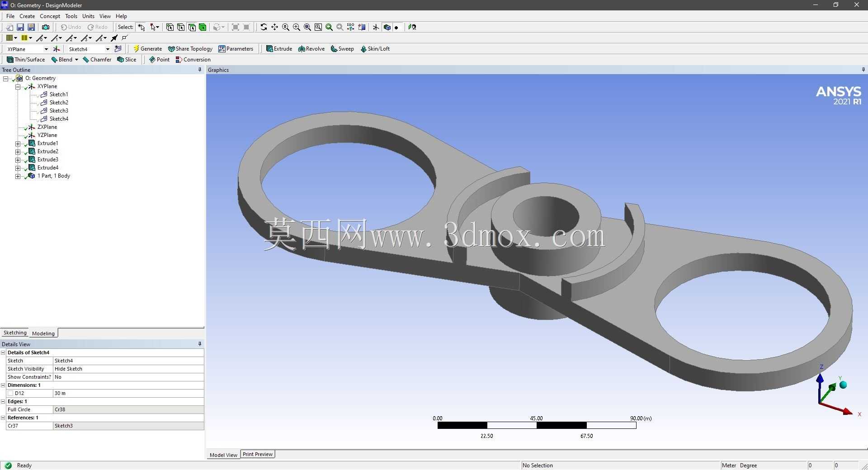Click the Slice button

click(x=127, y=60)
